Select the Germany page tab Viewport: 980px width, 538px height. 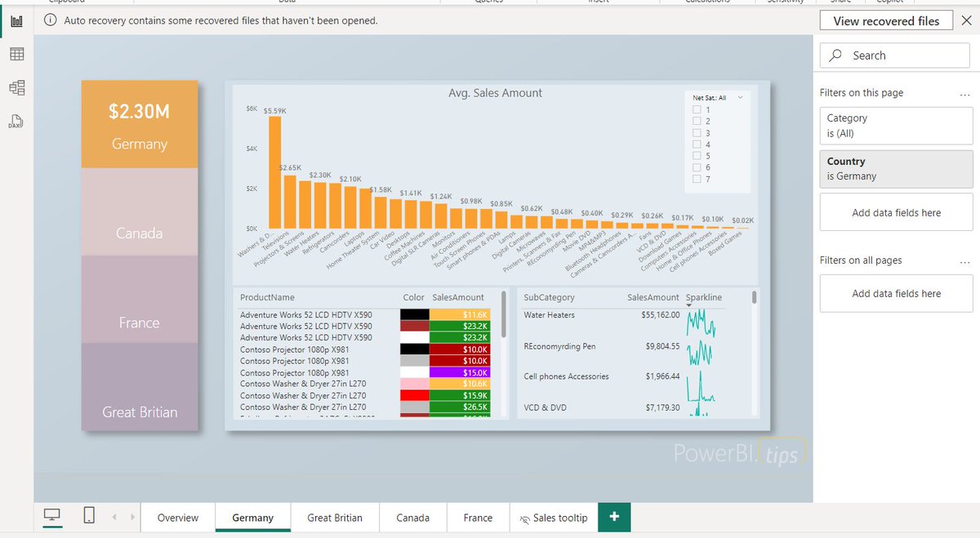point(253,518)
